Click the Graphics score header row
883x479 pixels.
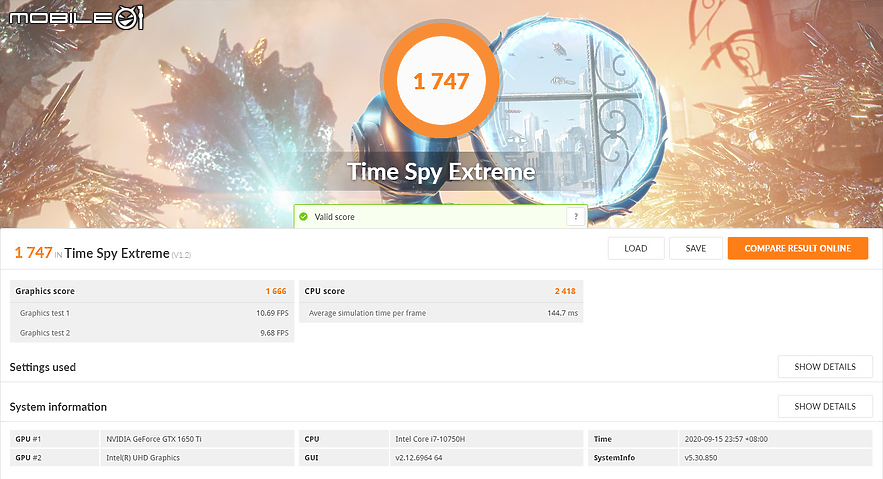pyautogui.click(x=151, y=291)
